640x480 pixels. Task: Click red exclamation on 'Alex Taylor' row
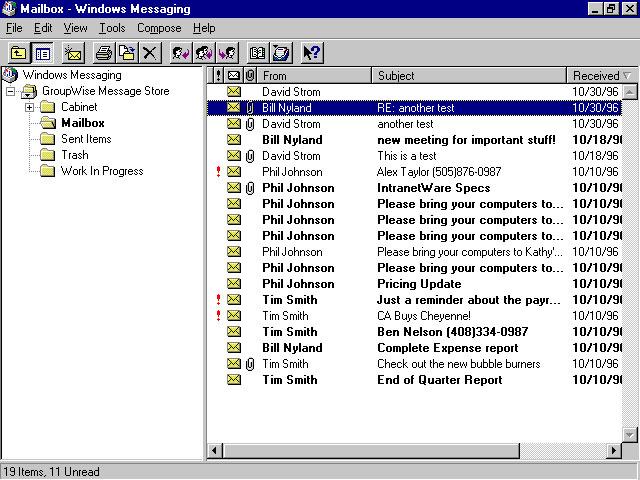coord(219,171)
